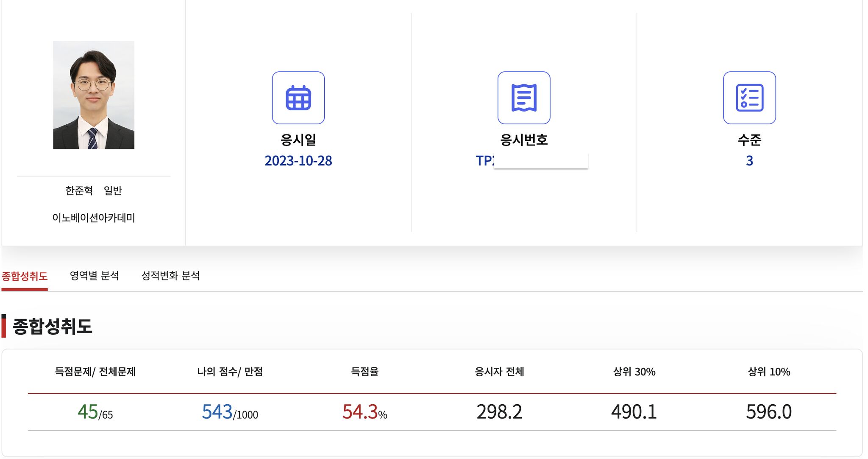This screenshot has width=868, height=459.
Task: Switch to the 종합성취도 tab
Action: click(25, 276)
